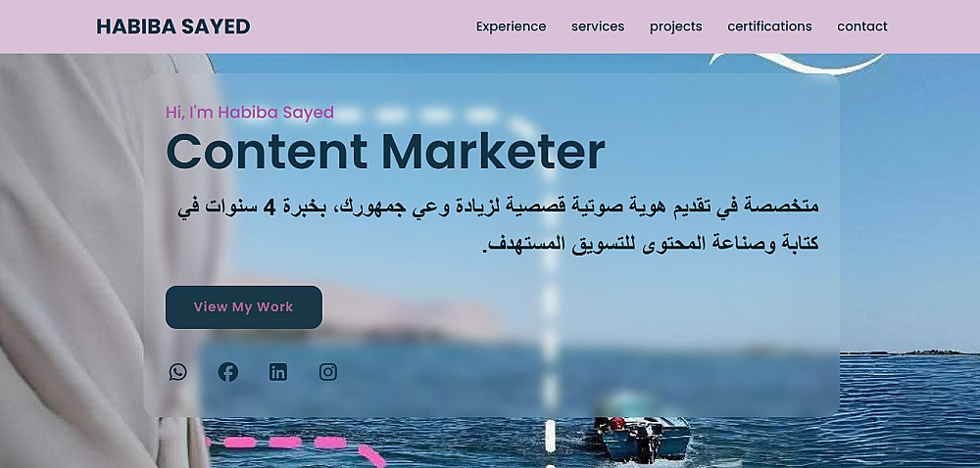Click the Content Marketer heading
This screenshot has height=468, width=980.
[385, 152]
